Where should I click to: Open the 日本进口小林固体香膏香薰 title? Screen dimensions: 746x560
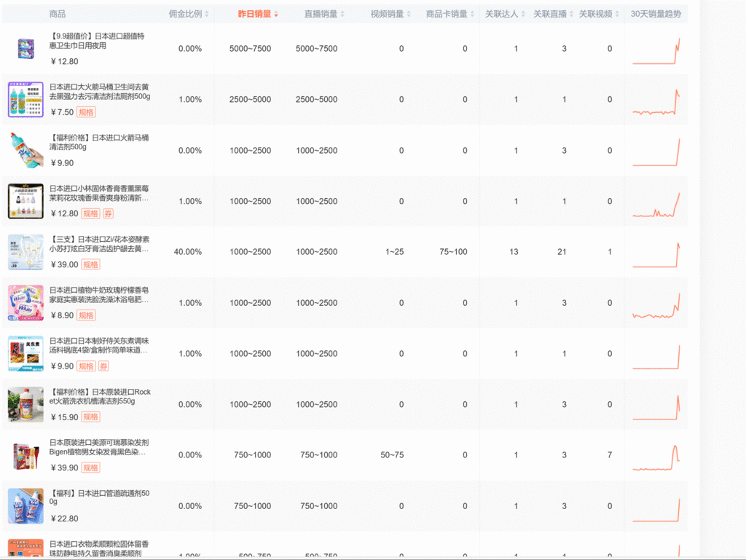coord(99,193)
